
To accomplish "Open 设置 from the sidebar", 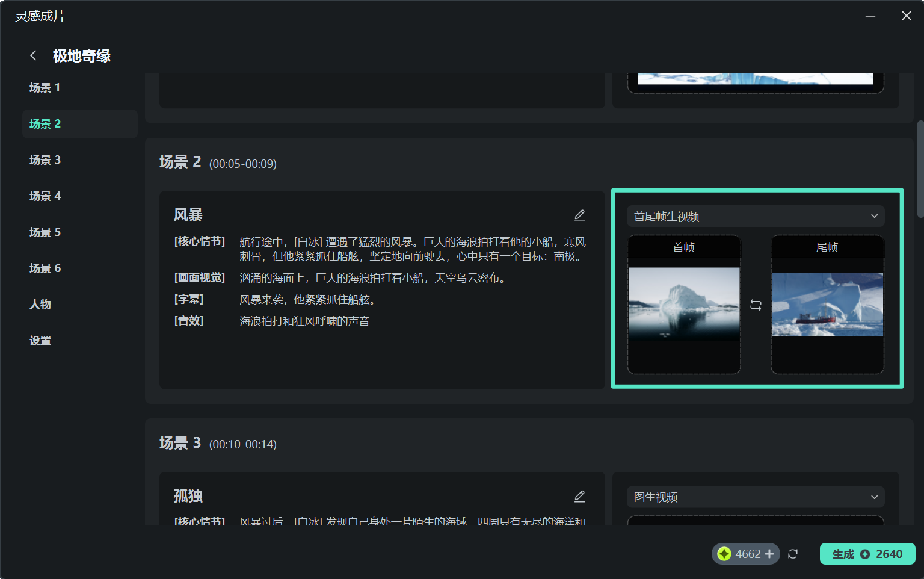I will point(40,340).
